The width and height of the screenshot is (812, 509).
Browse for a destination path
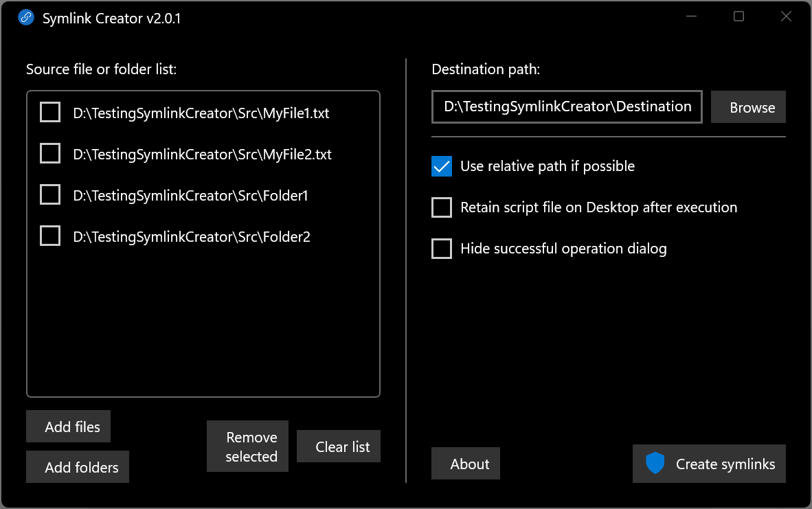pos(748,107)
